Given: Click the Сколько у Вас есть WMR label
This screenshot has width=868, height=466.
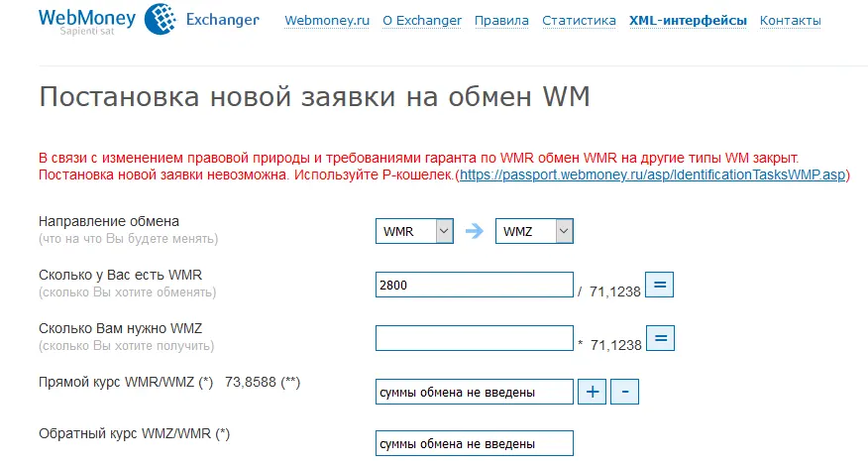Looking at the screenshot, I should click(120, 275).
